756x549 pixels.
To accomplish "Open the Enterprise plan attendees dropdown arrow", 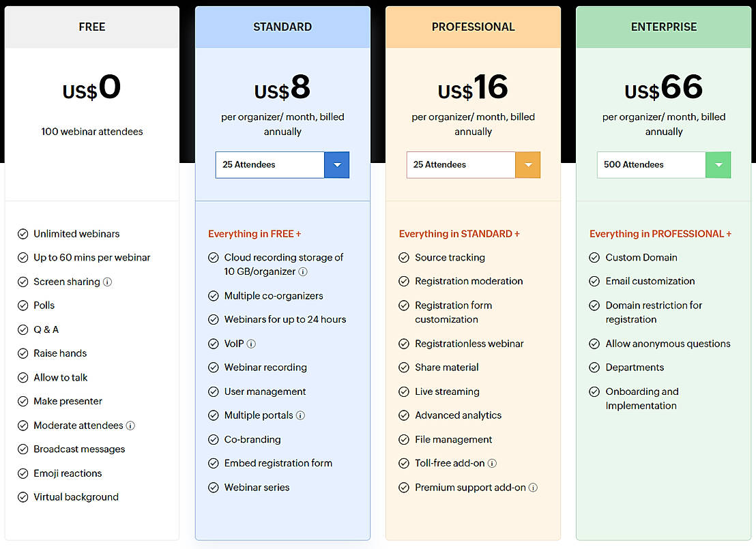I will pos(718,165).
